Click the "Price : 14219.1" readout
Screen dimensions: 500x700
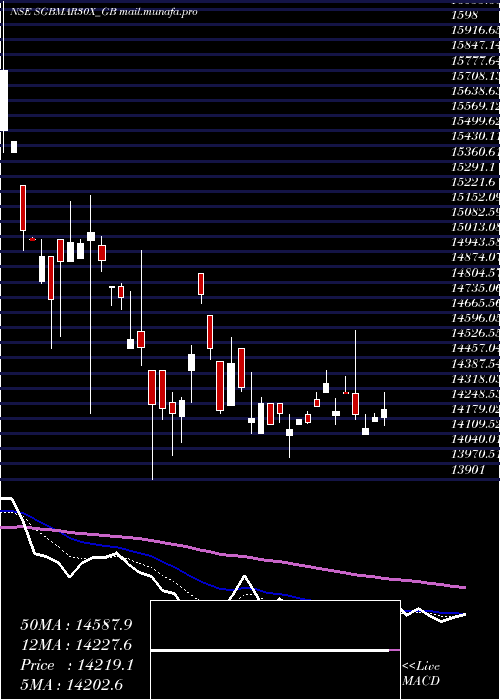click(77, 665)
